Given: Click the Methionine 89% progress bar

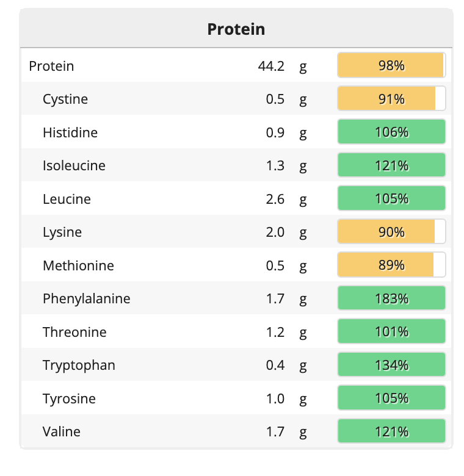Looking at the screenshot, I should [391, 265].
